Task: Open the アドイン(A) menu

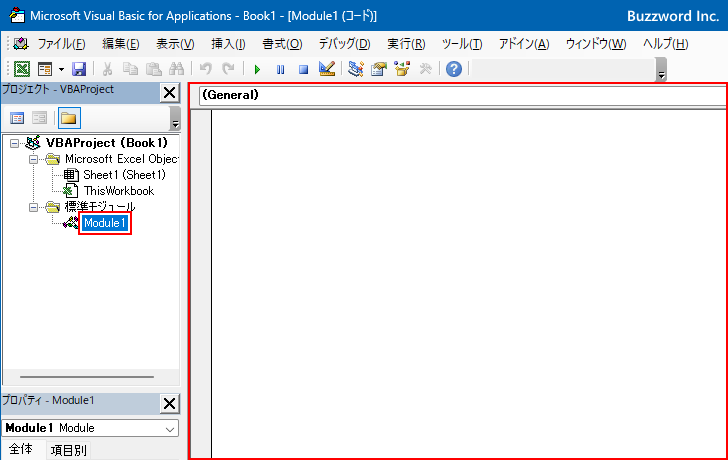Action: tap(524, 44)
